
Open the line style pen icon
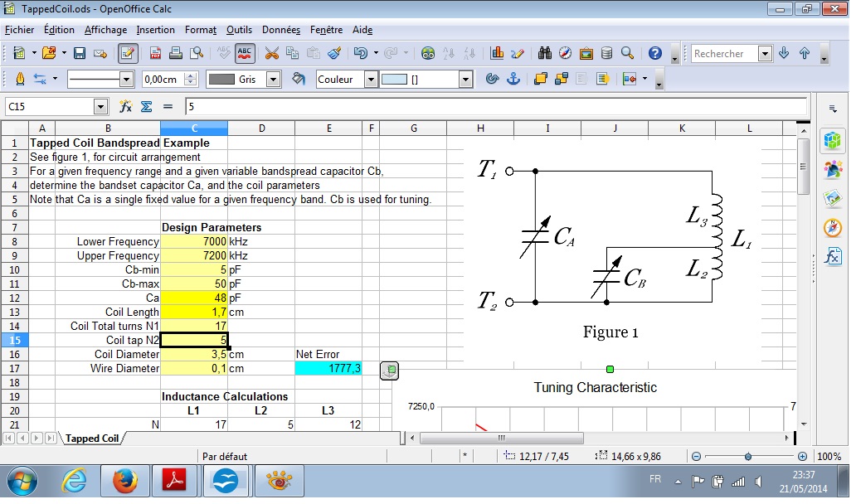point(20,79)
